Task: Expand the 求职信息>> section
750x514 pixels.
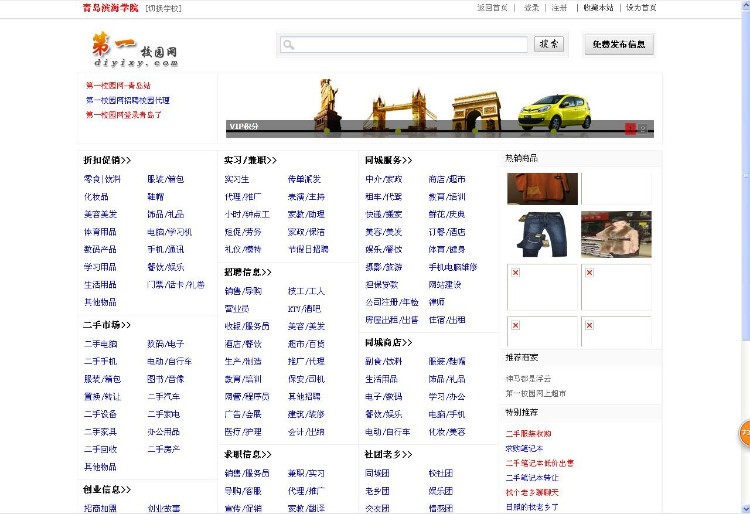Action: click(248, 454)
